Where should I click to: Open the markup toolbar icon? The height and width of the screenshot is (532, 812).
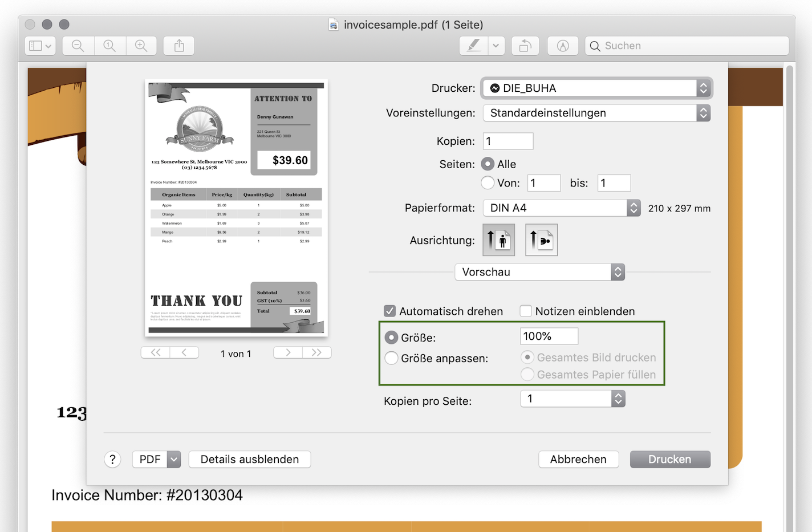[x=563, y=46]
